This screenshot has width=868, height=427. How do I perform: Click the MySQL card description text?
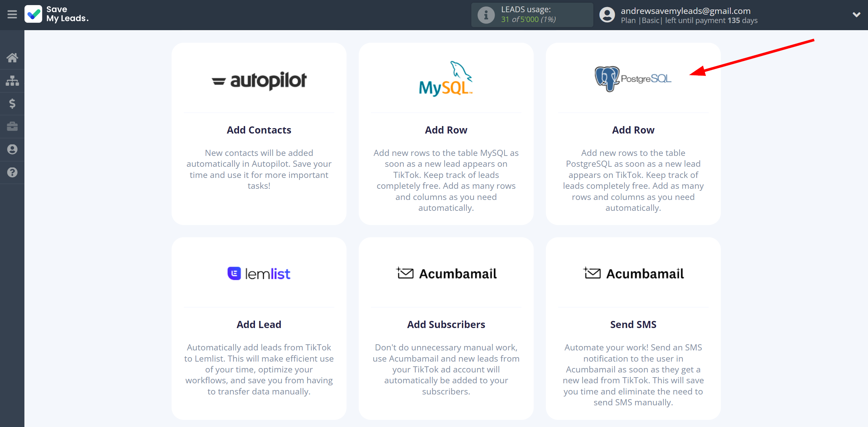point(446,180)
